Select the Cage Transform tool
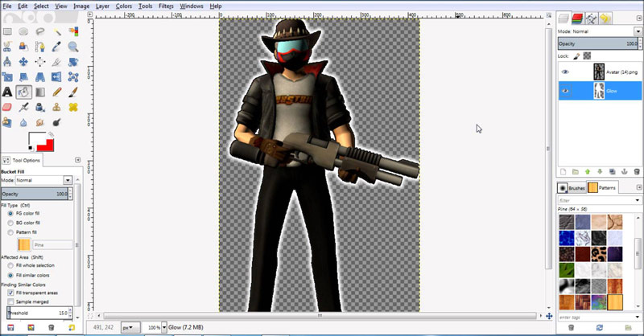644x336 pixels. click(73, 76)
